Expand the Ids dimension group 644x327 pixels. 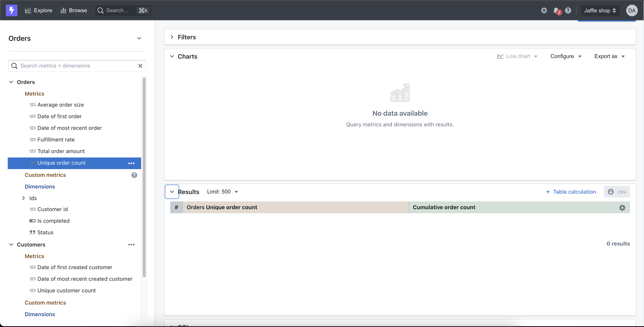pos(24,198)
